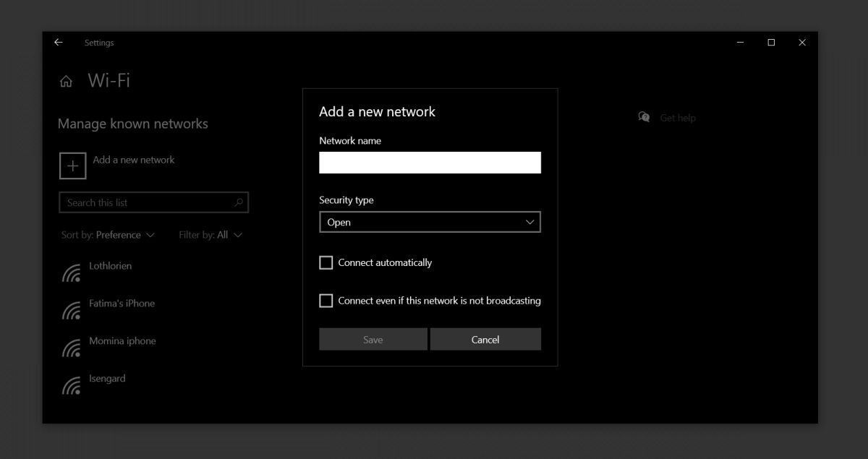Screen dimensions: 868x459
Task: Select the Lothlorien network name
Action: (x=110, y=266)
